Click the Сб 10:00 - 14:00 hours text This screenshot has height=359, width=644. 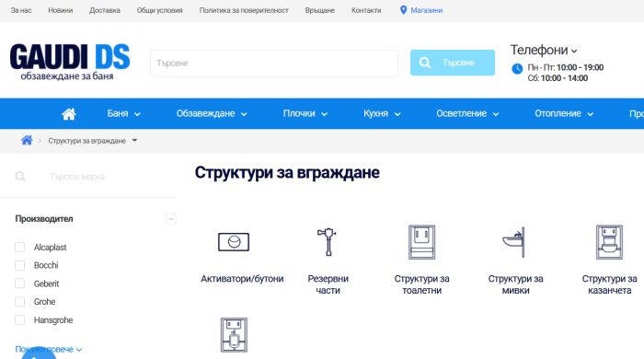tap(558, 78)
